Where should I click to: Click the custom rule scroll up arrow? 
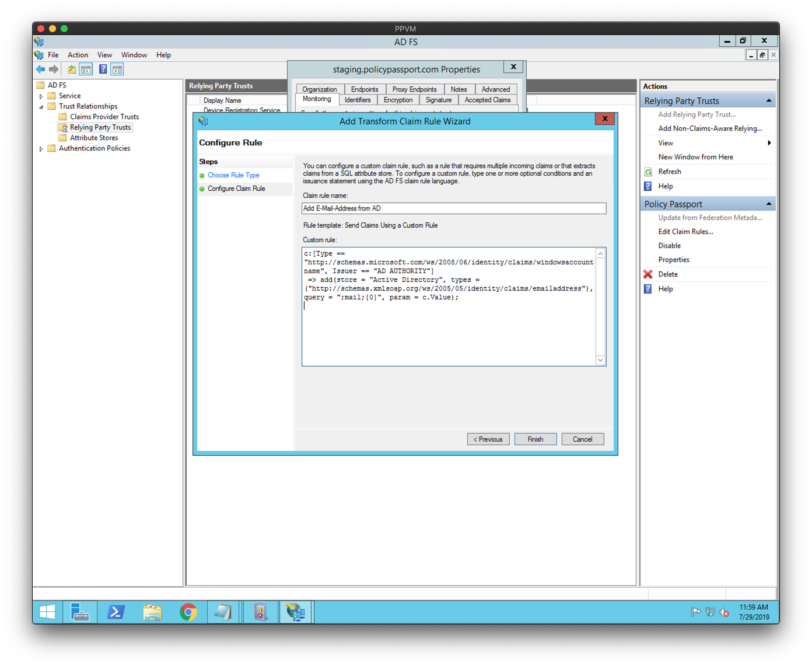pyautogui.click(x=600, y=253)
